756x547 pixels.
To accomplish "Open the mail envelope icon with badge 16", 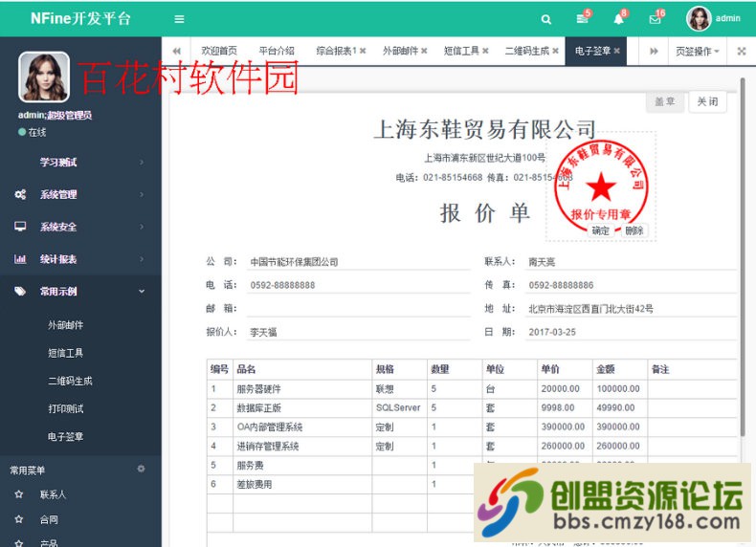I will click(x=655, y=19).
